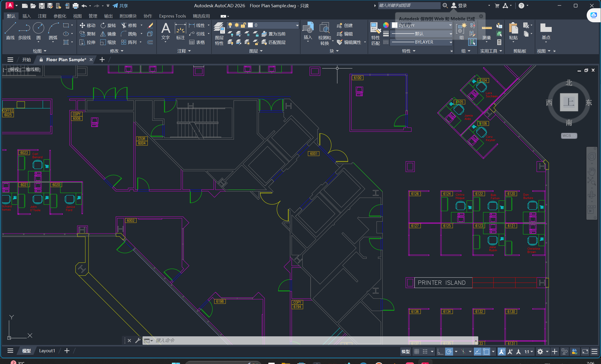Open the Express Tools ribbon tab
Viewport: 601px width, 364px height.
pos(172,16)
